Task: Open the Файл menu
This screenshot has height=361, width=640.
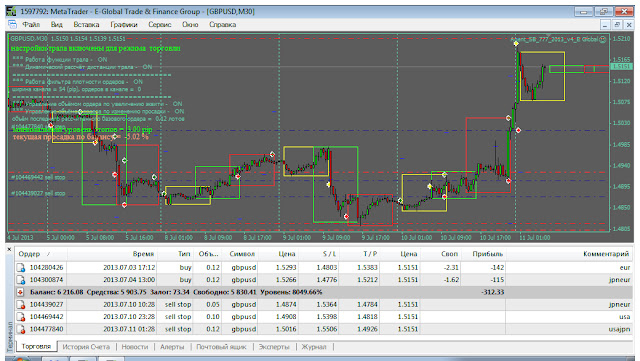Action: (31, 25)
